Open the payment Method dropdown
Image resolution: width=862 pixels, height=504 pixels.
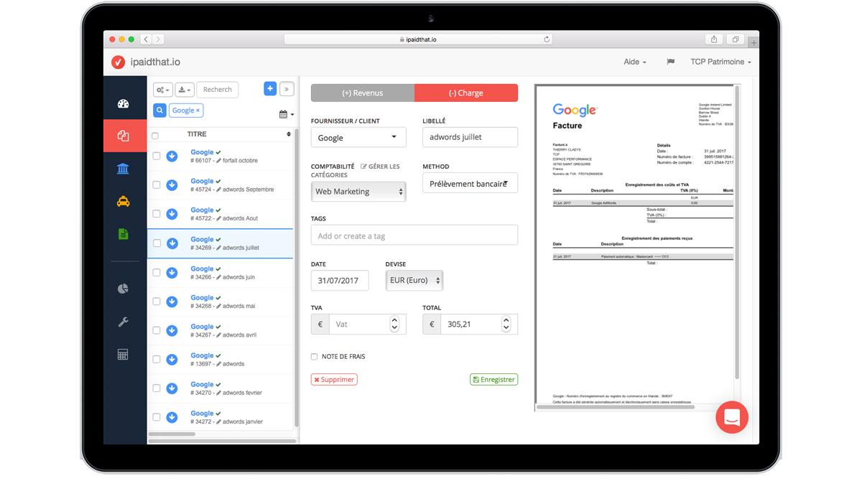(470, 183)
